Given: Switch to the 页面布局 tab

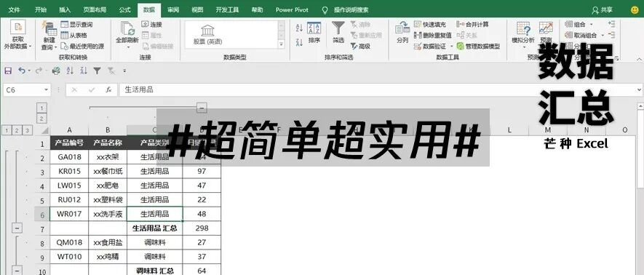Looking at the screenshot, I should click(95, 9).
